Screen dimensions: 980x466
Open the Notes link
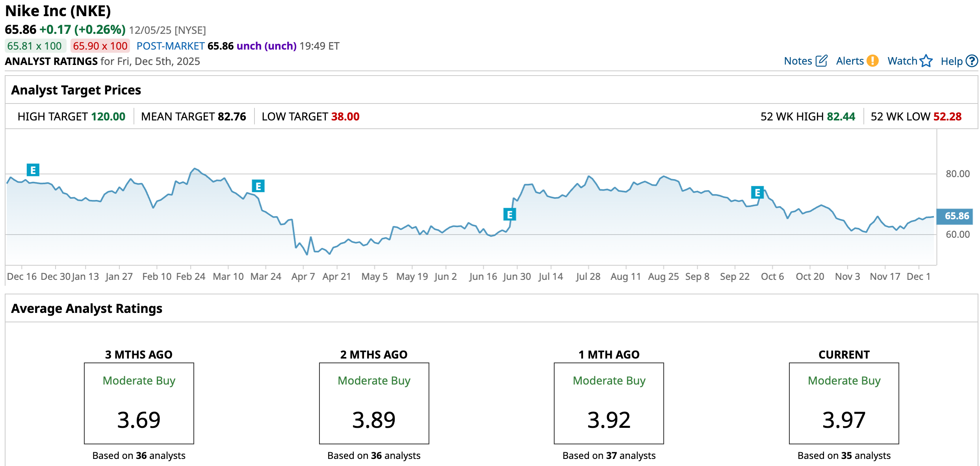click(798, 61)
